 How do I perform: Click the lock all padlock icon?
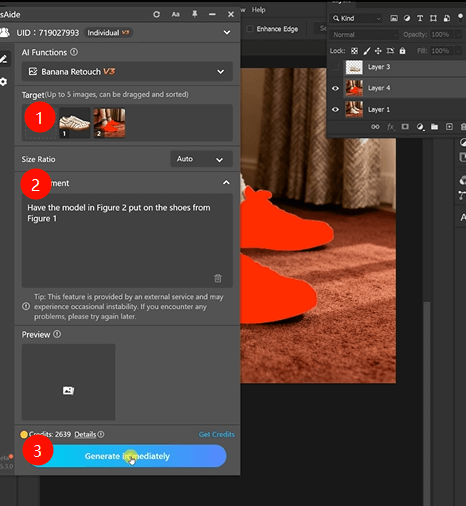pos(402,51)
